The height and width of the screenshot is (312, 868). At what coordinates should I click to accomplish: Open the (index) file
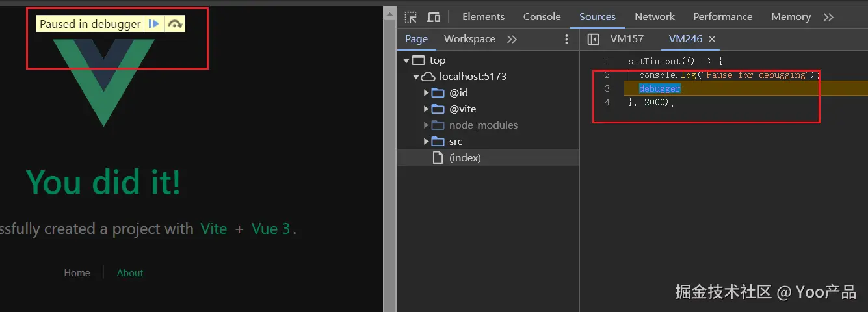pos(464,158)
